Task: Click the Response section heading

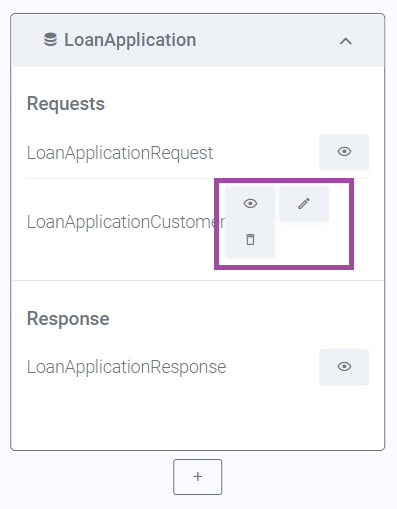Action: (x=68, y=318)
